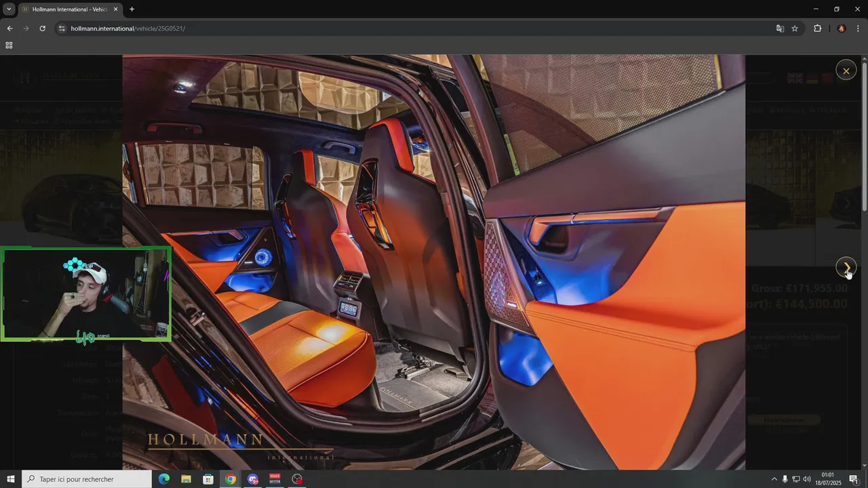Open Microsoft Store from taskbar
868x488 pixels.
point(208,479)
